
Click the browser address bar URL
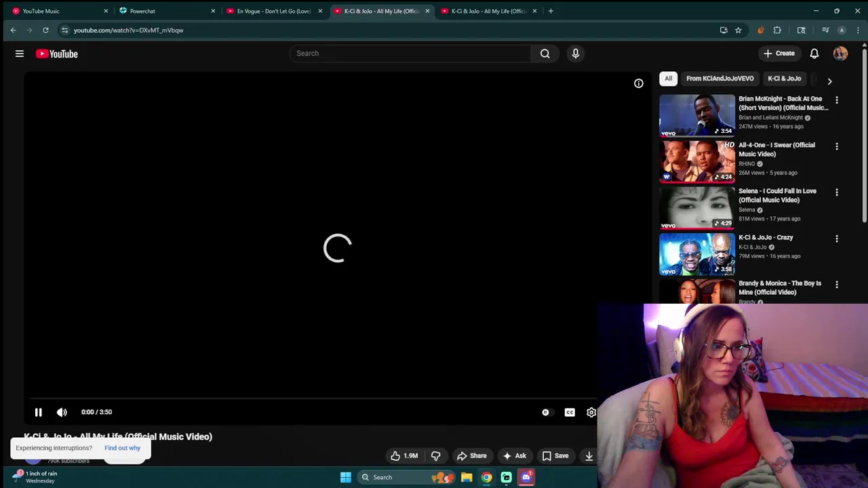tap(128, 30)
